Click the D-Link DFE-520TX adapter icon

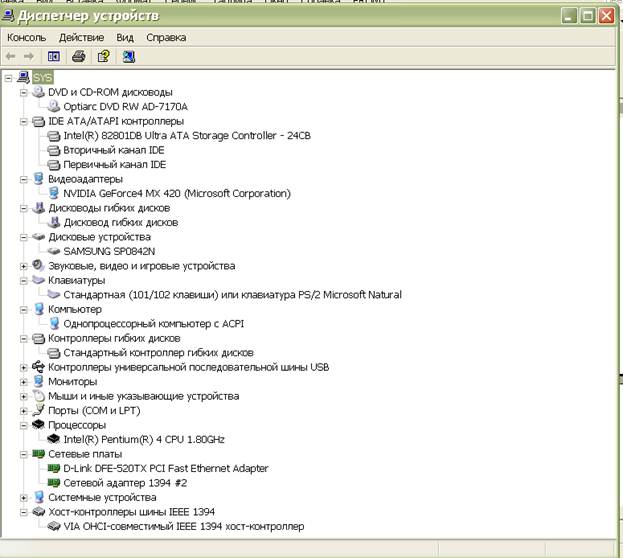[x=54, y=468]
